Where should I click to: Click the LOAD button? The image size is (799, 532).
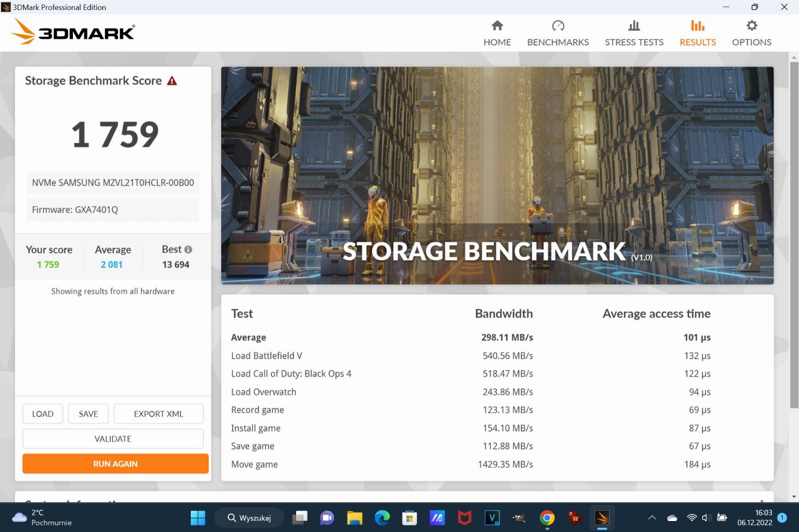[x=42, y=414]
